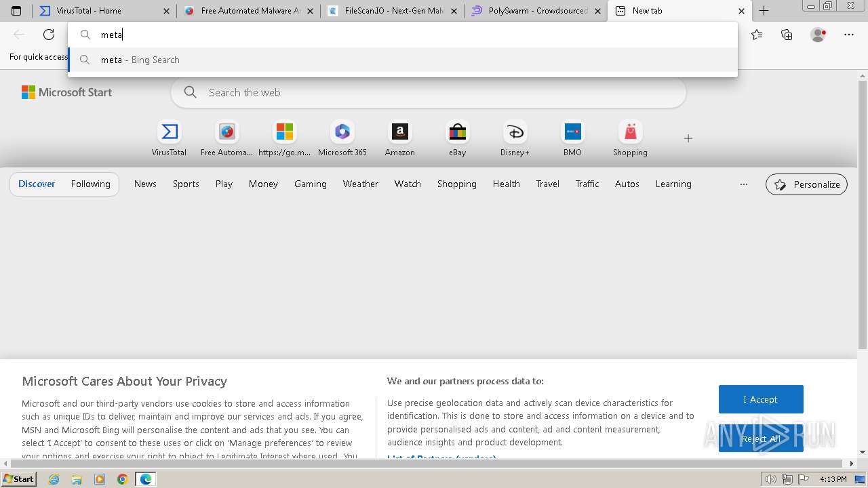Open the Collections icon
This screenshot has height=488, width=868.
click(x=787, y=35)
